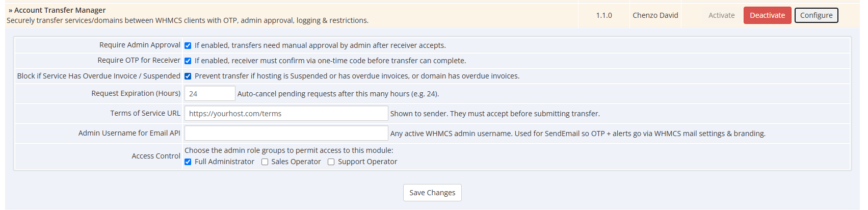Enable the Sales Operator role checkbox
This screenshot has width=868, height=210.
coord(265,162)
